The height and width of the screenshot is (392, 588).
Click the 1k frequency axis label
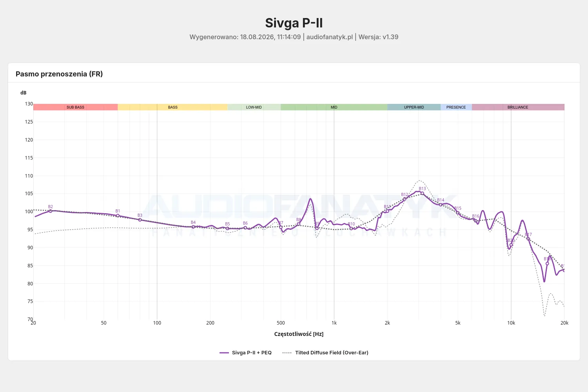(x=334, y=323)
